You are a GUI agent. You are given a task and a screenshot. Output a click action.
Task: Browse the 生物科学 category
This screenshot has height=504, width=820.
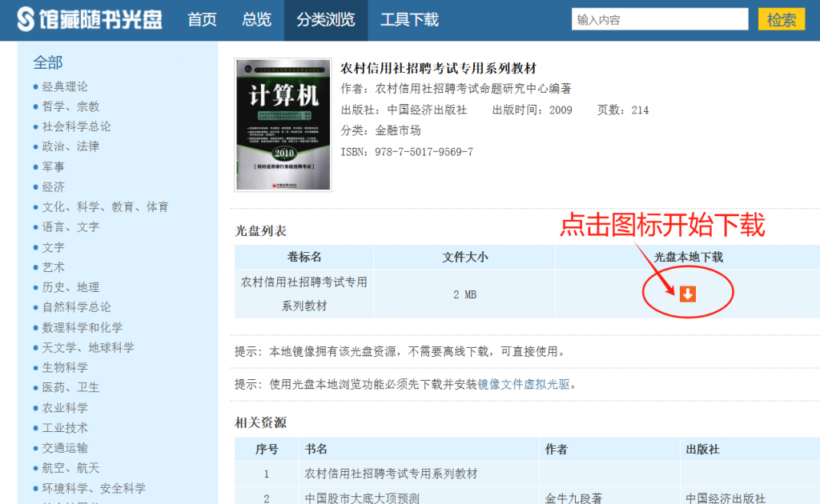coord(65,368)
